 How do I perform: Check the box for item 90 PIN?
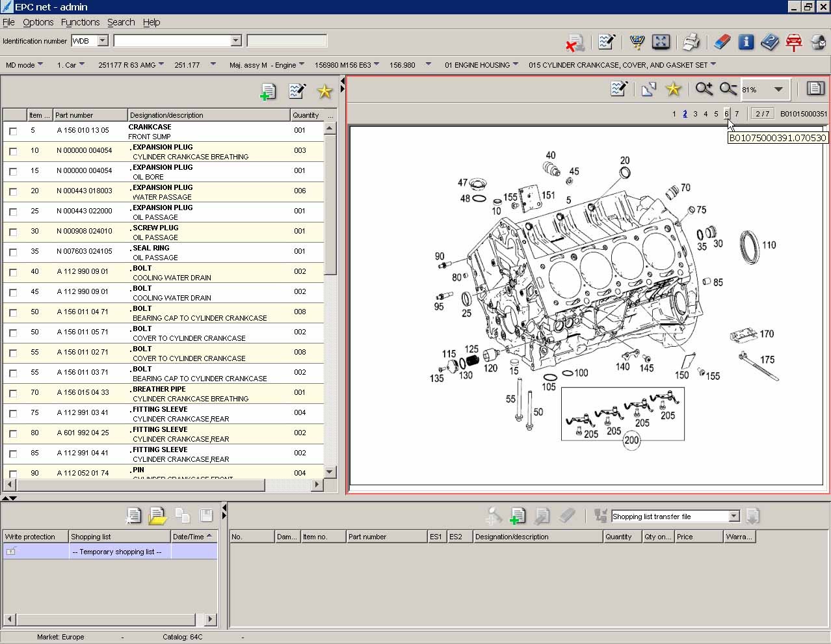(13, 474)
